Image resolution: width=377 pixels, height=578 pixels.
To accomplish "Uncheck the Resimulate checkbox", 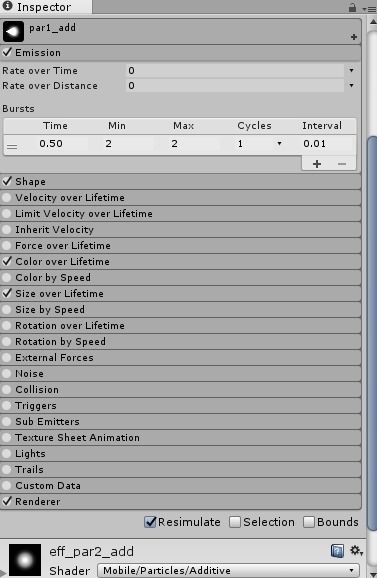I will coord(150,522).
